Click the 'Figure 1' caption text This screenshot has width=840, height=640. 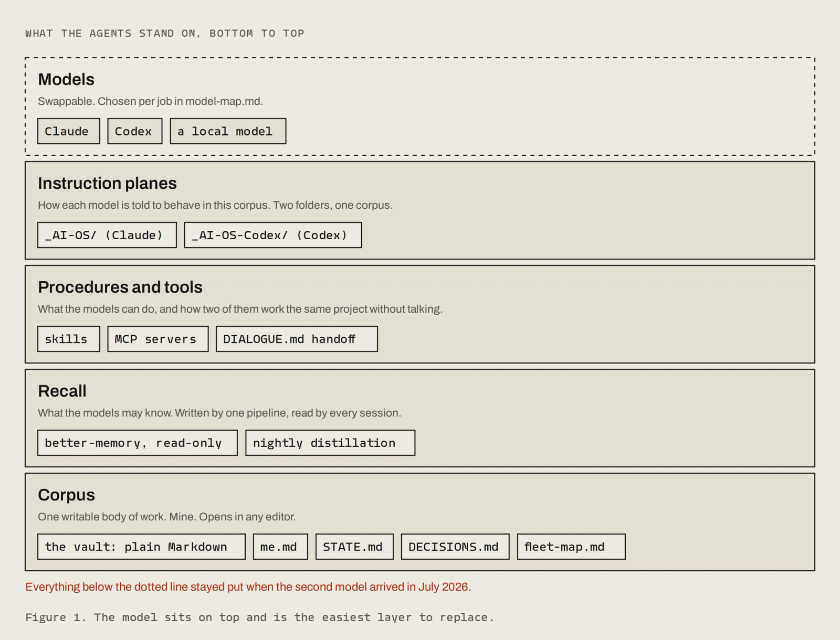(x=260, y=617)
